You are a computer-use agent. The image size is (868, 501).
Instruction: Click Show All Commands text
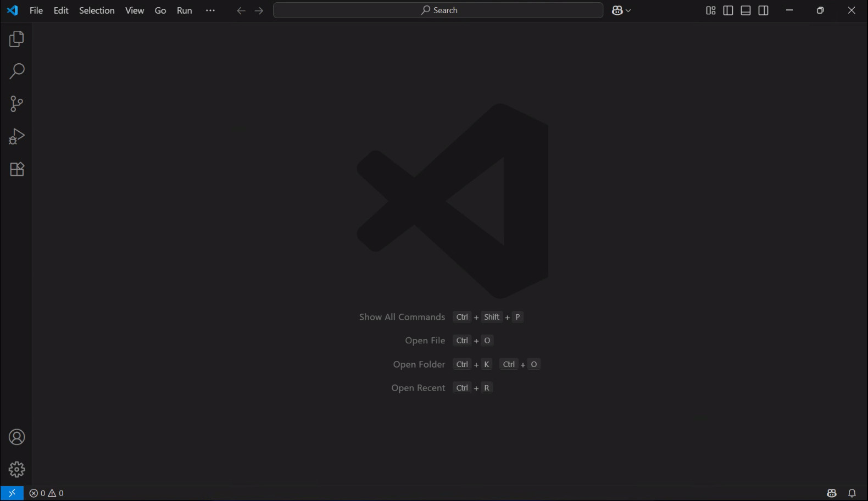(x=402, y=317)
